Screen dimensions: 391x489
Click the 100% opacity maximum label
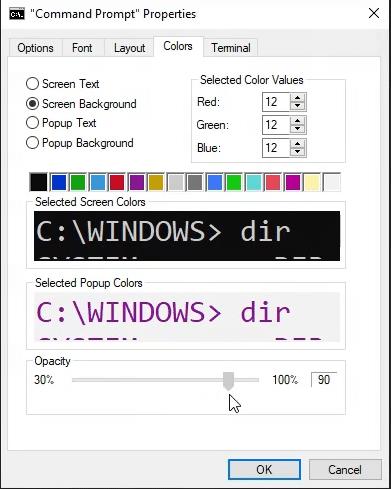coord(285,380)
